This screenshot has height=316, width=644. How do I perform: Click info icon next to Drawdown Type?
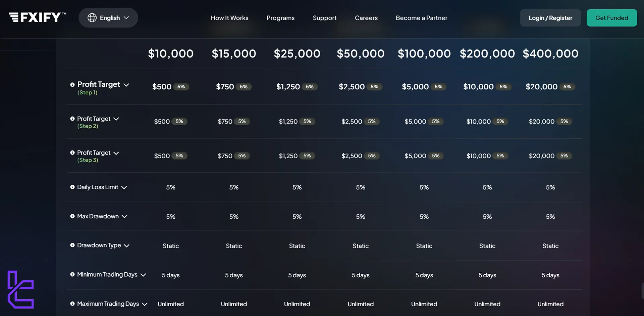[x=72, y=245]
